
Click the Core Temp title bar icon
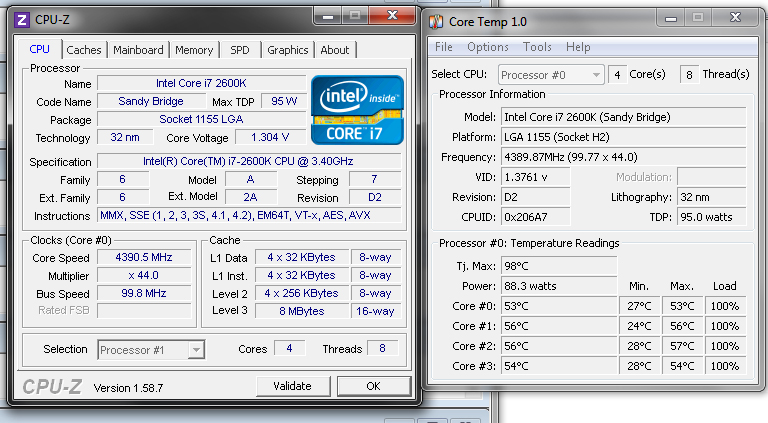[x=436, y=22]
